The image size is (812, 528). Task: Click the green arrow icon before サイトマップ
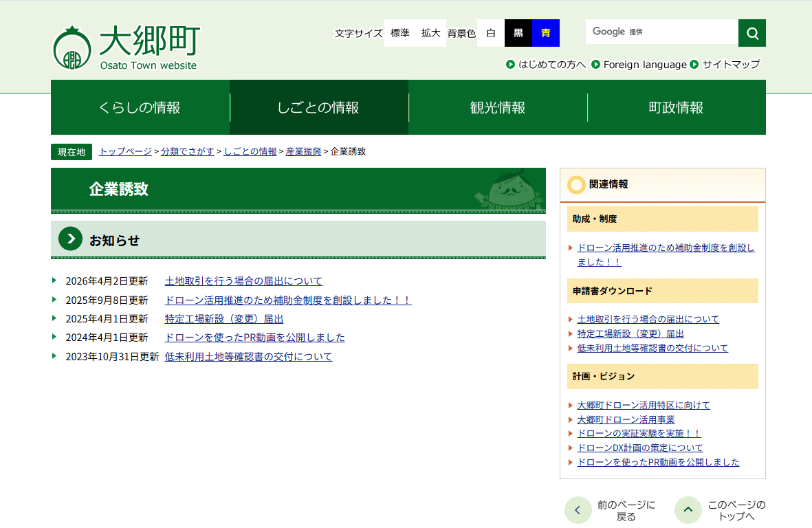pos(694,64)
